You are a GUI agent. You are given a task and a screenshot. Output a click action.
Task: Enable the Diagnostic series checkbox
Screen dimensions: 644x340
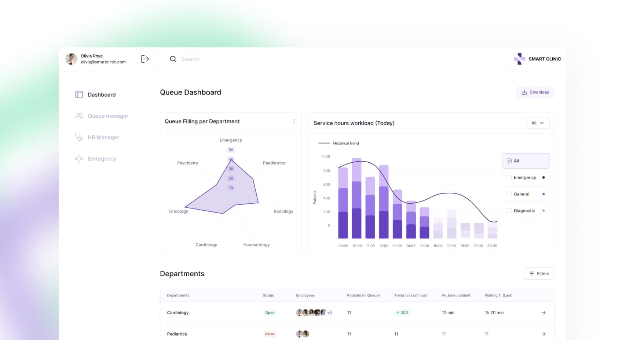pyautogui.click(x=509, y=211)
